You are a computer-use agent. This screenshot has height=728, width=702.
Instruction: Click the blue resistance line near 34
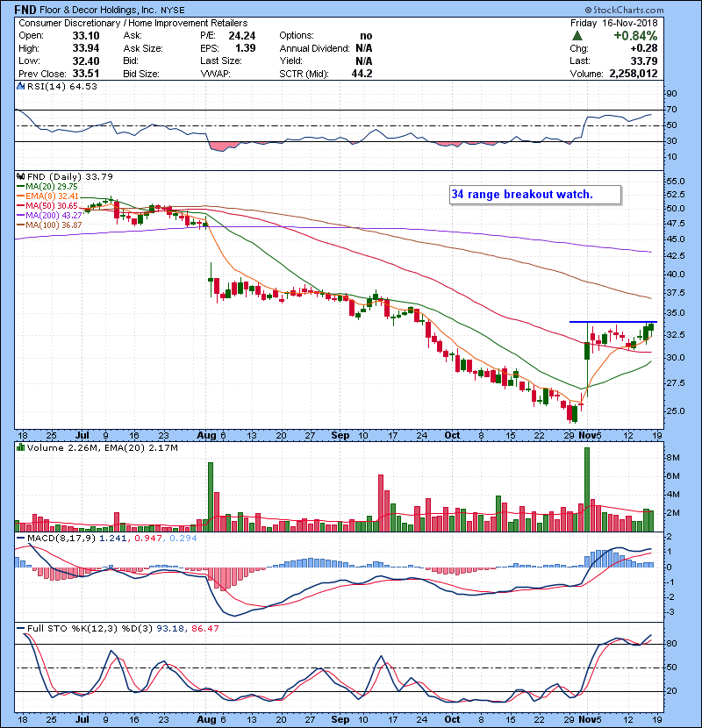[613, 322]
